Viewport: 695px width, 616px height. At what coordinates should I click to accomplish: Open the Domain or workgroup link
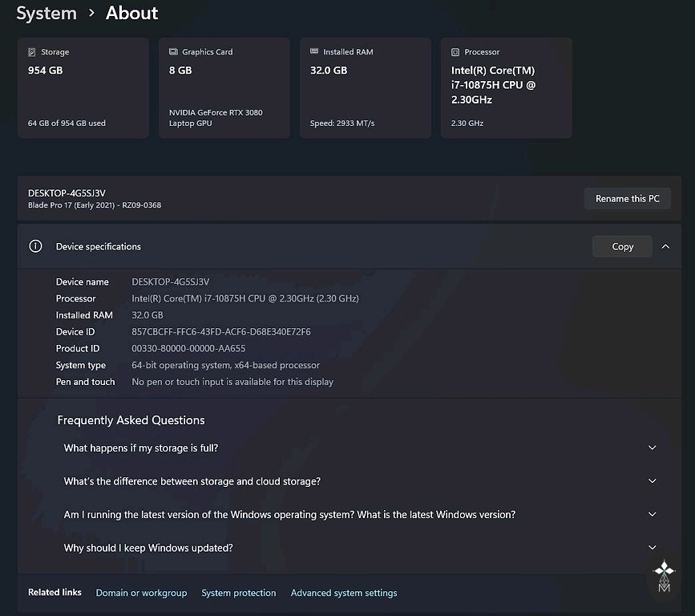point(141,594)
